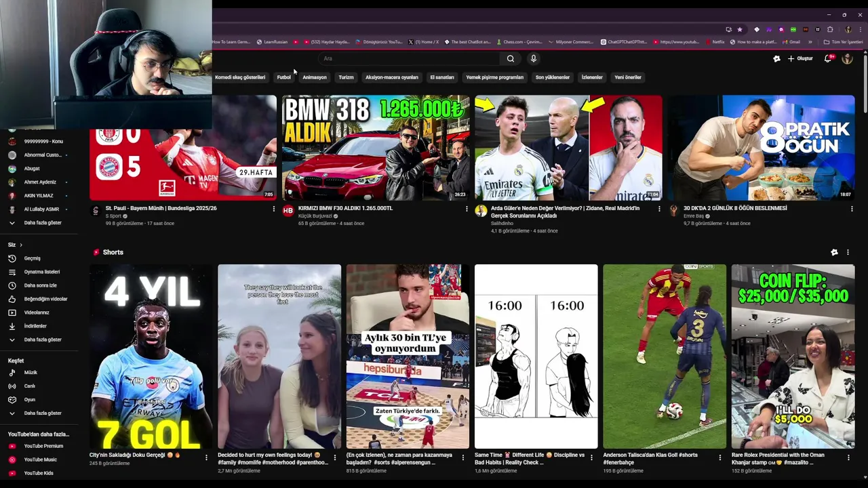Select Yeni öneriler chip
Screen dimensions: 868x488
point(628,77)
